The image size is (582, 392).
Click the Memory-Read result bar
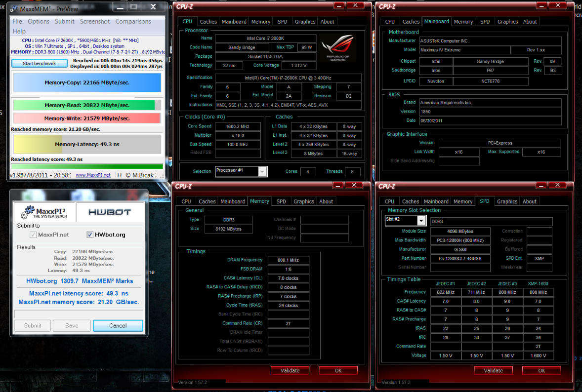(x=87, y=105)
